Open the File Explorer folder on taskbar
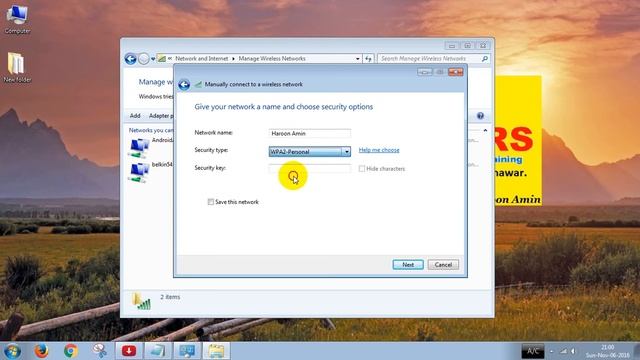 point(216,351)
